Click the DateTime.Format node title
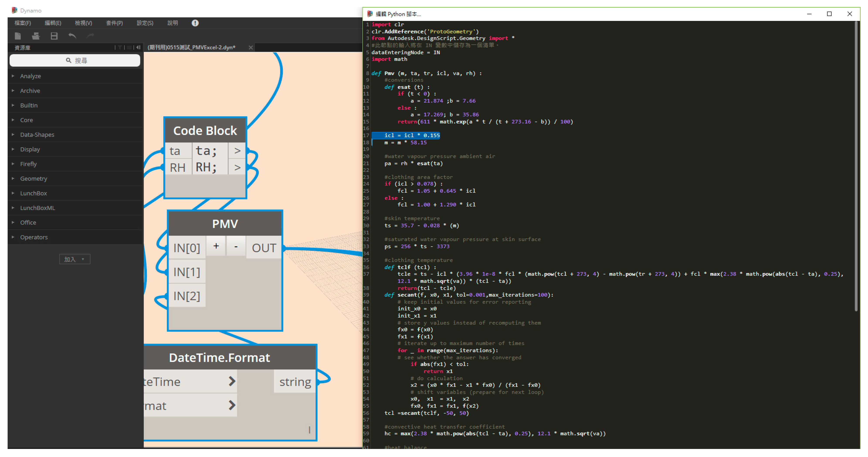This screenshot has height=457, width=868. coord(219,357)
